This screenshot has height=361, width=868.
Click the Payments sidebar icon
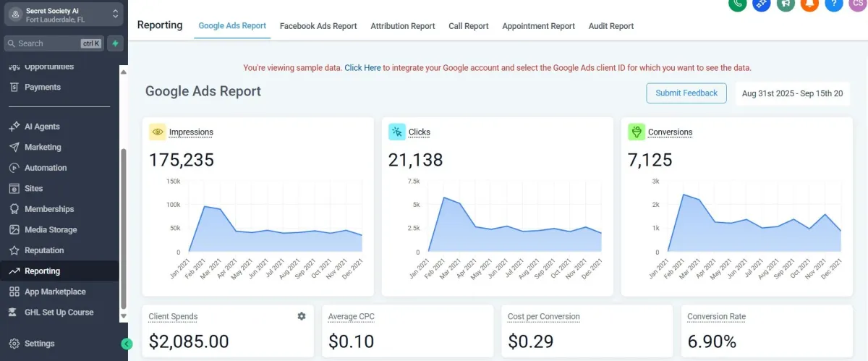(x=14, y=87)
